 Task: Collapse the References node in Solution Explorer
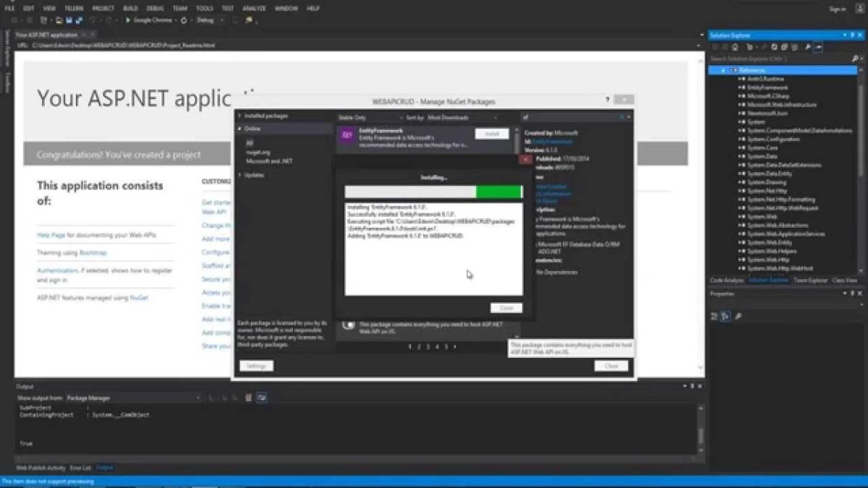click(x=723, y=70)
